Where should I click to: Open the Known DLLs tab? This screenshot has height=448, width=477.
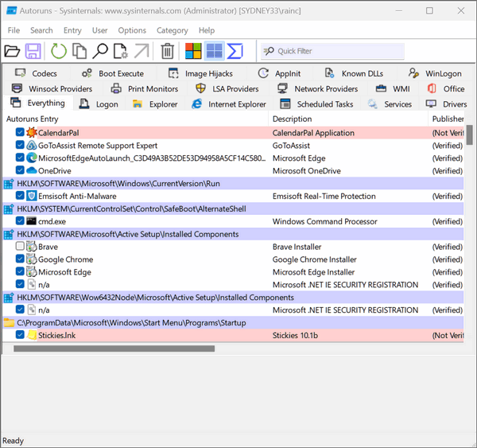tap(355, 74)
